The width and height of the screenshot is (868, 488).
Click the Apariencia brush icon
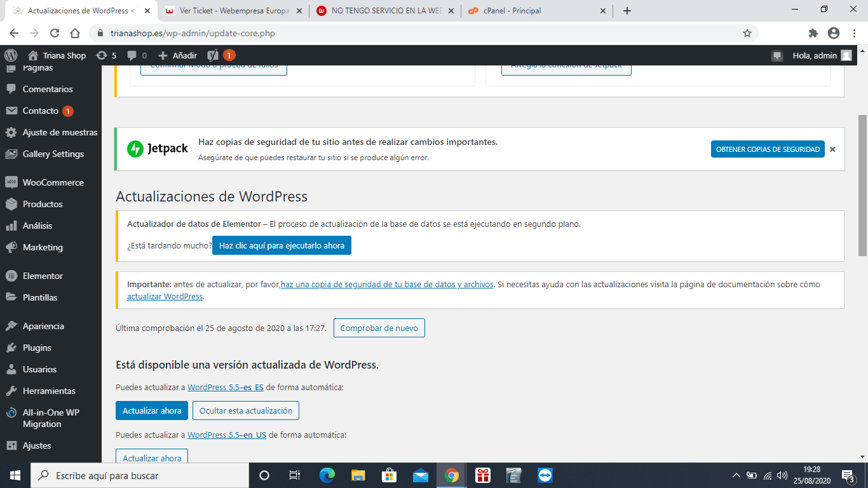click(x=11, y=326)
